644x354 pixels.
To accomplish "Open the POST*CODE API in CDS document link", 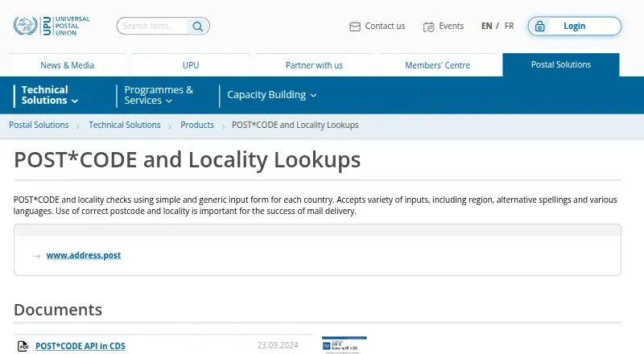I will pyautogui.click(x=80, y=346).
